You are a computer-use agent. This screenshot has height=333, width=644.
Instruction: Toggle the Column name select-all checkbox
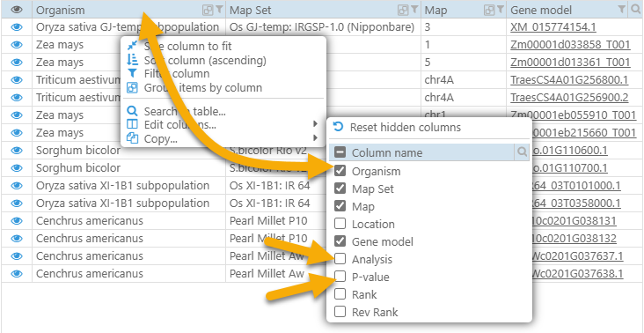click(340, 153)
